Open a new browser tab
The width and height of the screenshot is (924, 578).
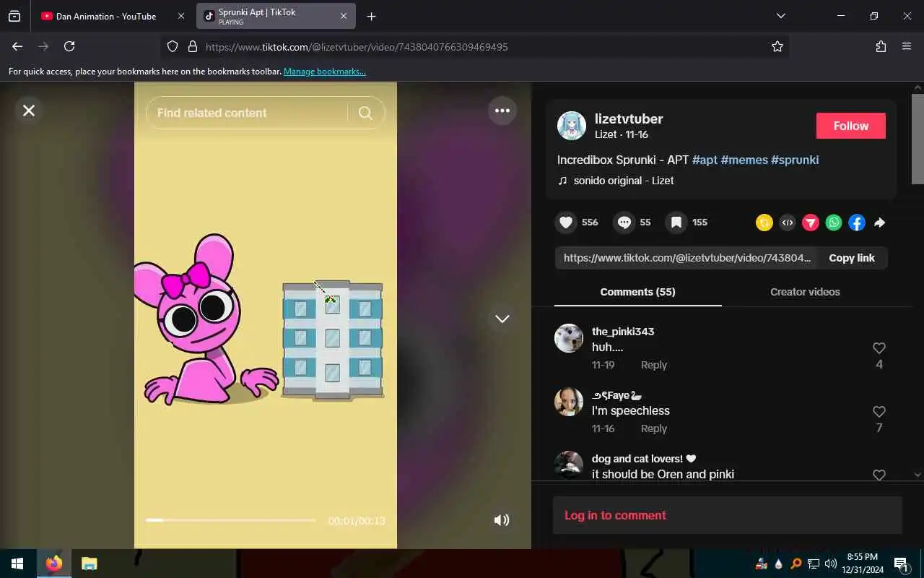pos(371,16)
